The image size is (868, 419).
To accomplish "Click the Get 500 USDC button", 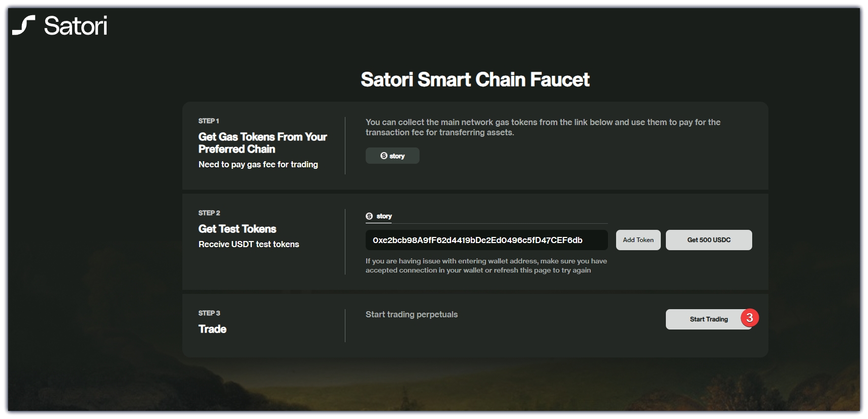I will pyautogui.click(x=709, y=240).
